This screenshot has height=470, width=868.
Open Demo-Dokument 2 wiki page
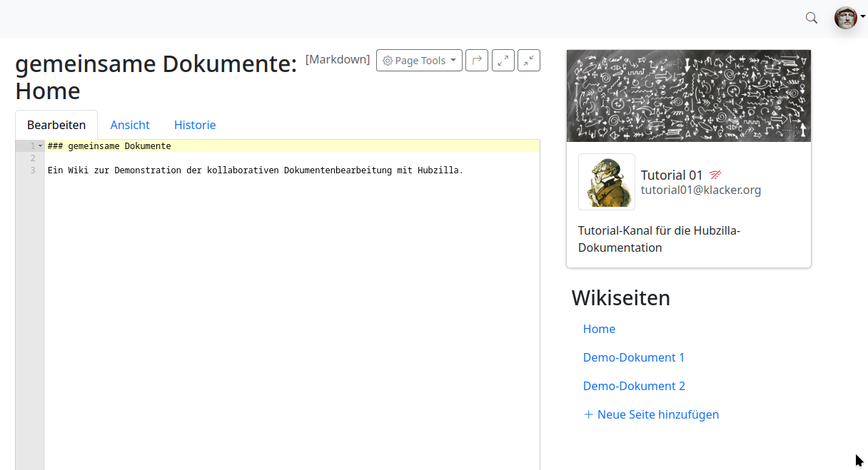pyautogui.click(x=634, y=386)
